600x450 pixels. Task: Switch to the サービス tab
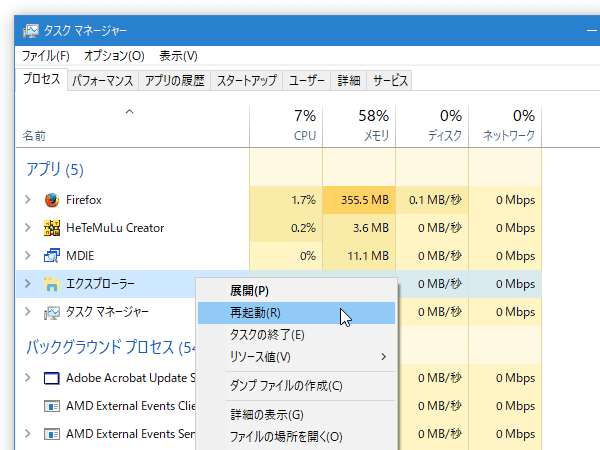[390, 80]
